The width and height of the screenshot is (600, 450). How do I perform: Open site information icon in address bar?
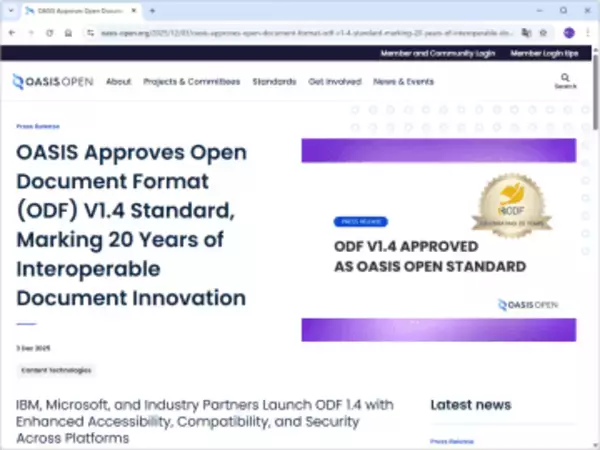click(x=90, y=33)
